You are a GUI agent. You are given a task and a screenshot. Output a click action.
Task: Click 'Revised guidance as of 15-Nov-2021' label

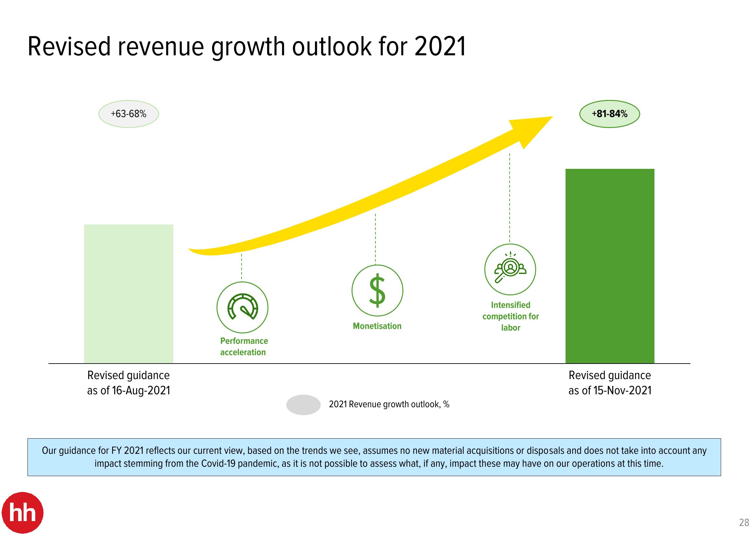(610, 383)
